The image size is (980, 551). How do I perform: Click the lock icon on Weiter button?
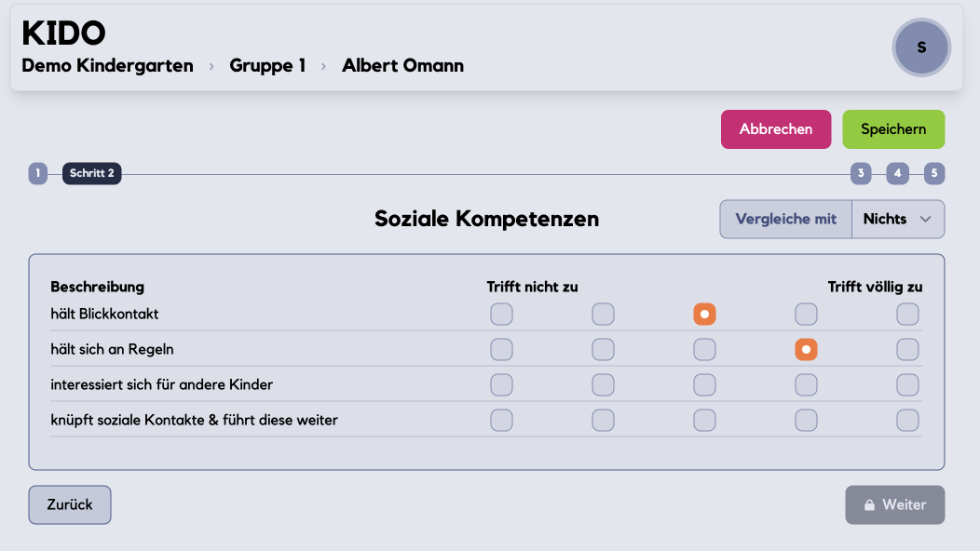tap(870, 504)
